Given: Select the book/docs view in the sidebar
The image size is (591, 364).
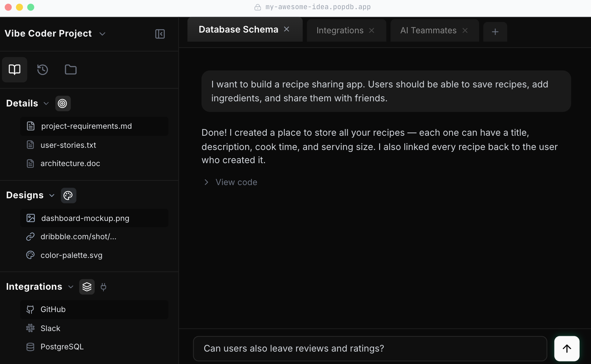Looking at the screenshot, I should coord(14,70).
